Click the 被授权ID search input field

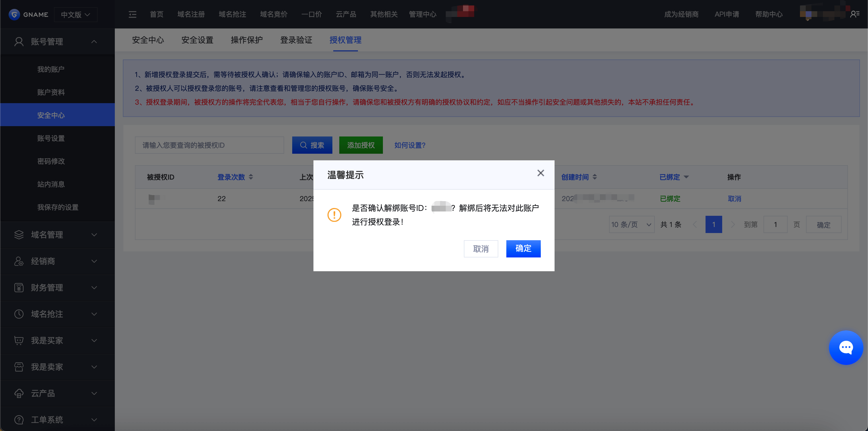[x=209, y=145]
